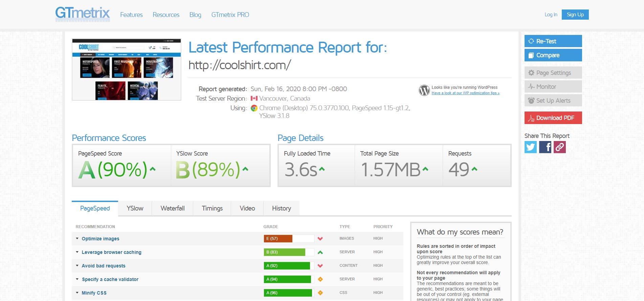Switch to the YSlow tab
The width and height of the screenshot is (644, 301).
click(135, 208)
